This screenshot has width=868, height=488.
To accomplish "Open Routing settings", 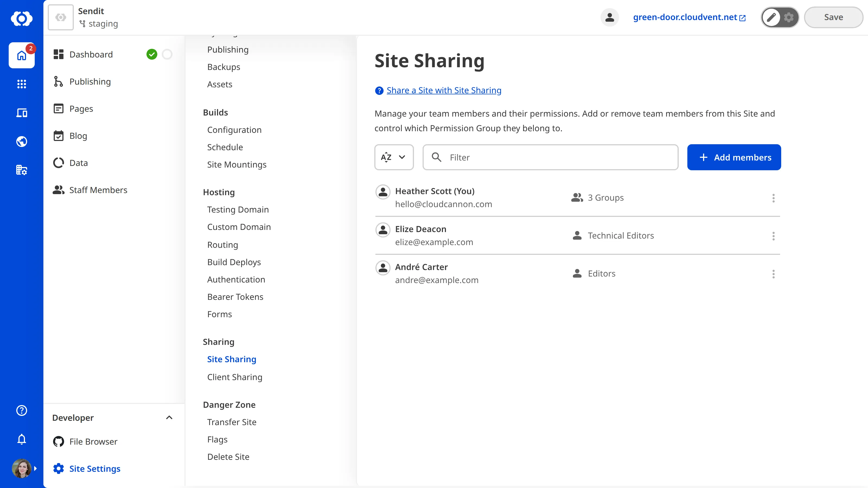I will coord(222,245).
